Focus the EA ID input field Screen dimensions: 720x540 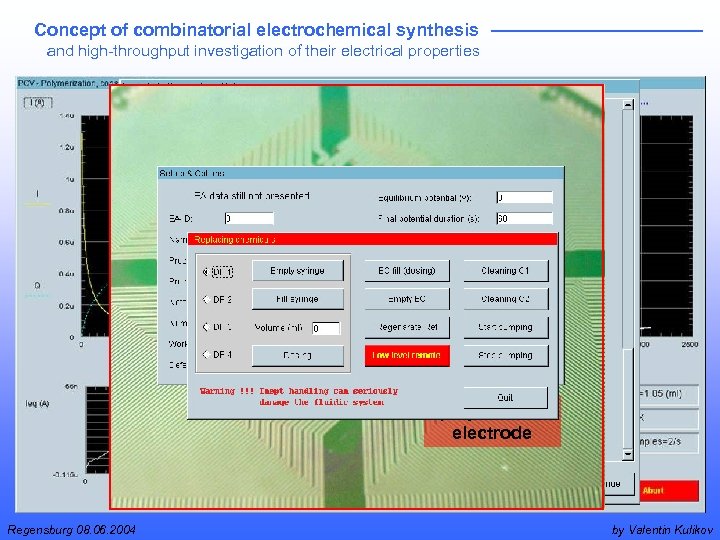[249, 219]
